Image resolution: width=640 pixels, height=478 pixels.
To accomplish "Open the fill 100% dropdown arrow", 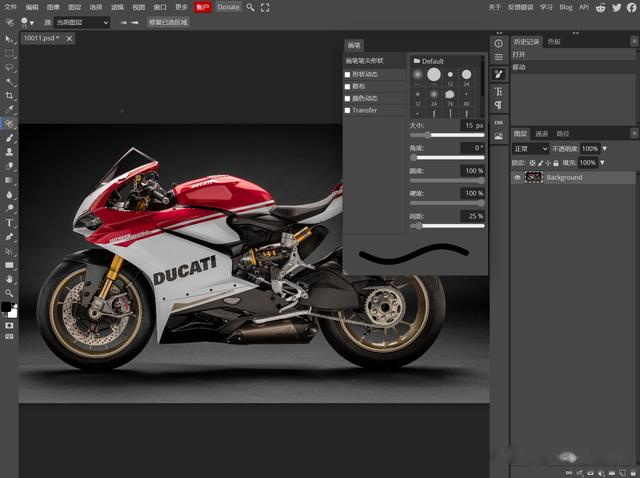I will coord(602,162).
